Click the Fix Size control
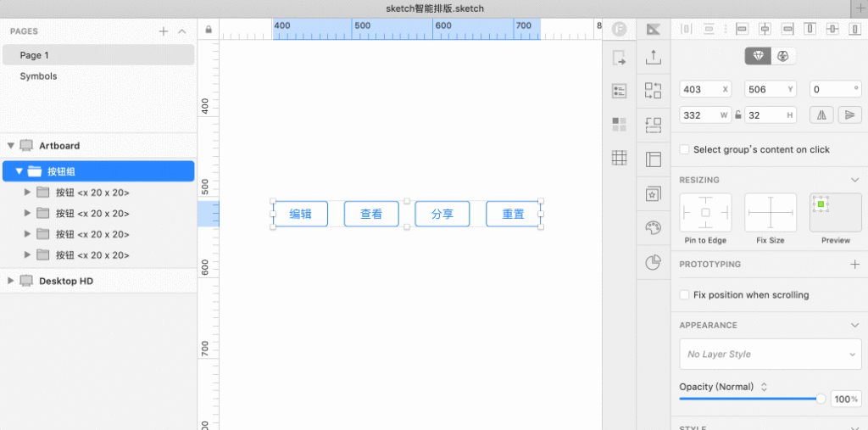Screen dimensions: 868x430 tap(771, 212)
